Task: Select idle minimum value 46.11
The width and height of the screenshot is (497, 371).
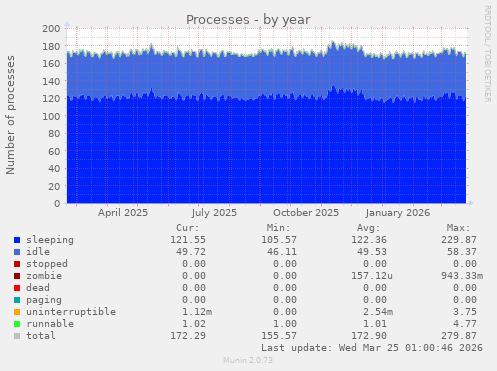Action: pos(282,252)
